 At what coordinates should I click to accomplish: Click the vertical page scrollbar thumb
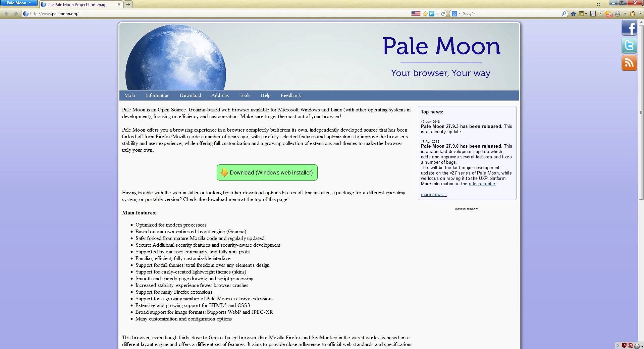point(642,112)
